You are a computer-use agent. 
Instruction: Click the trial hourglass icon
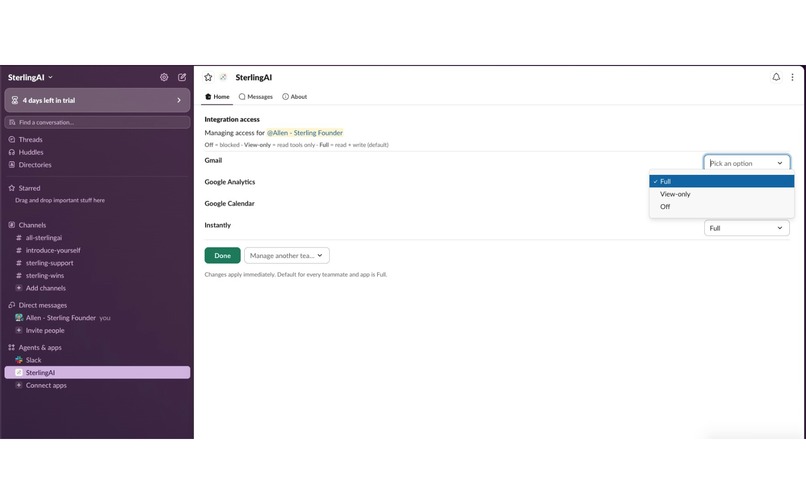point(15,100)
